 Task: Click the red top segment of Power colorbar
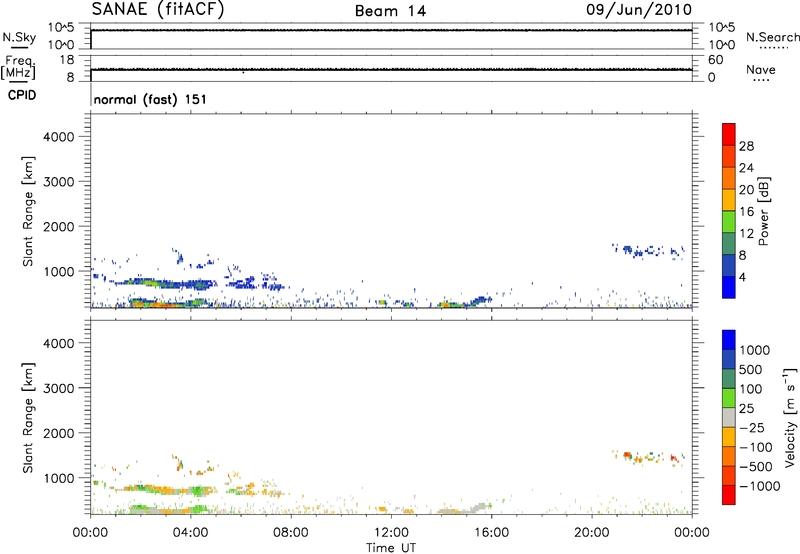coord(729,135)
